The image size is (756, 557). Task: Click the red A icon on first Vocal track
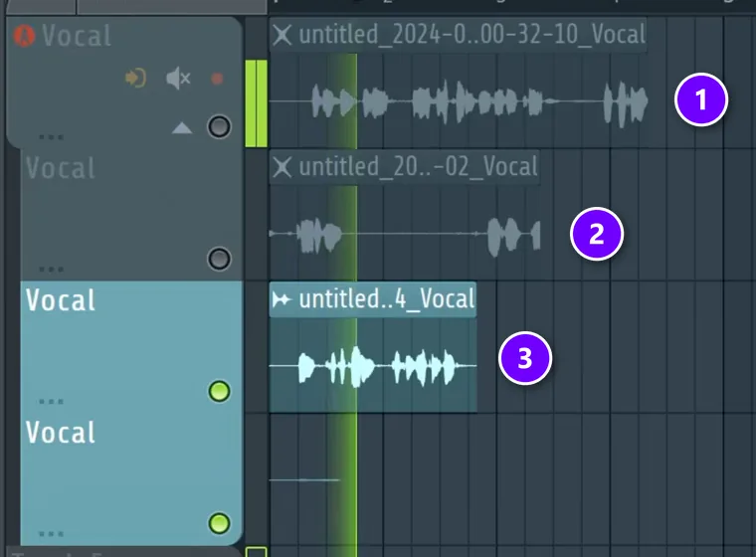pos(24,36)
